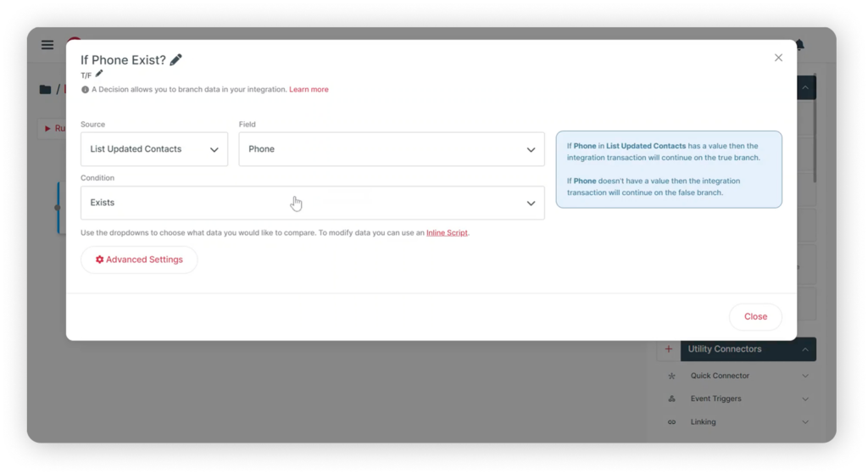Expand the Quick Connector section

pos(805,376)
